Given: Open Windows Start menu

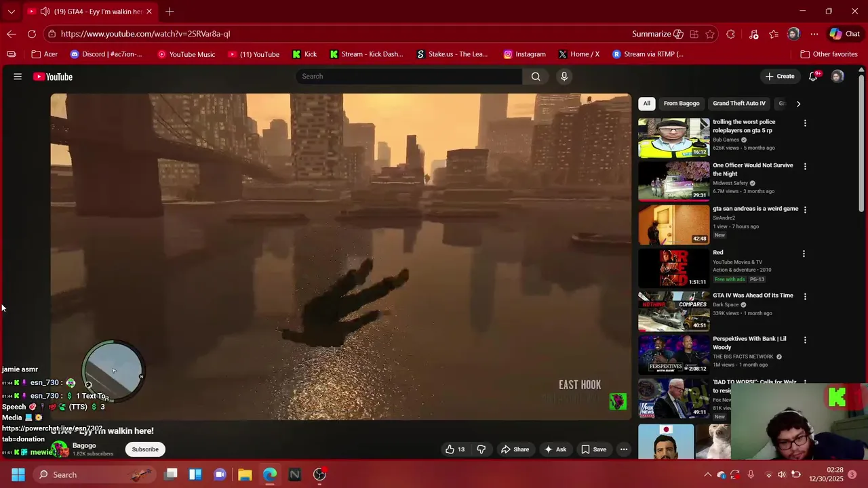Looking at the screenshot, I should pyautogui.click(x=18, y=474).
